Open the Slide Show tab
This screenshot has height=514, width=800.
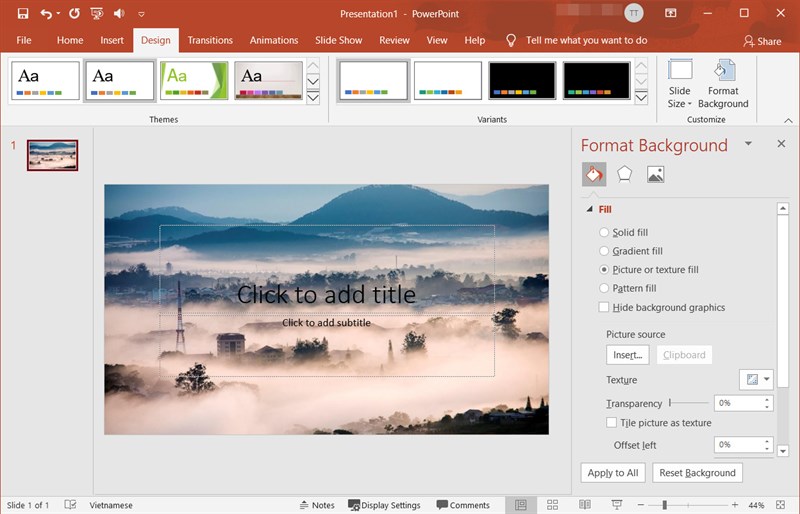(x=338, y=40)
